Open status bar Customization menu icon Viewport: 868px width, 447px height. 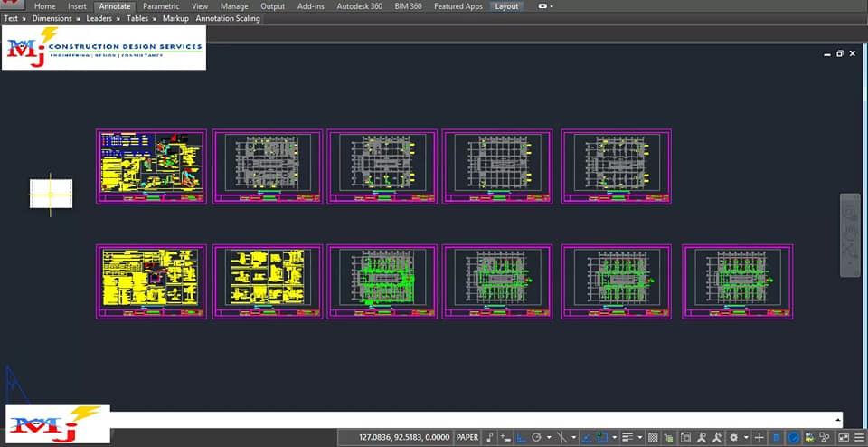point(859,437)
